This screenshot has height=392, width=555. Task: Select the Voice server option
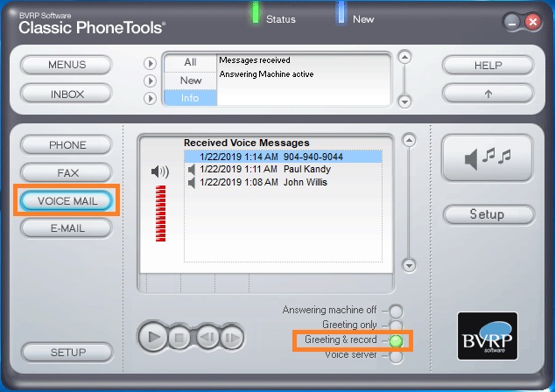point(396,356)
